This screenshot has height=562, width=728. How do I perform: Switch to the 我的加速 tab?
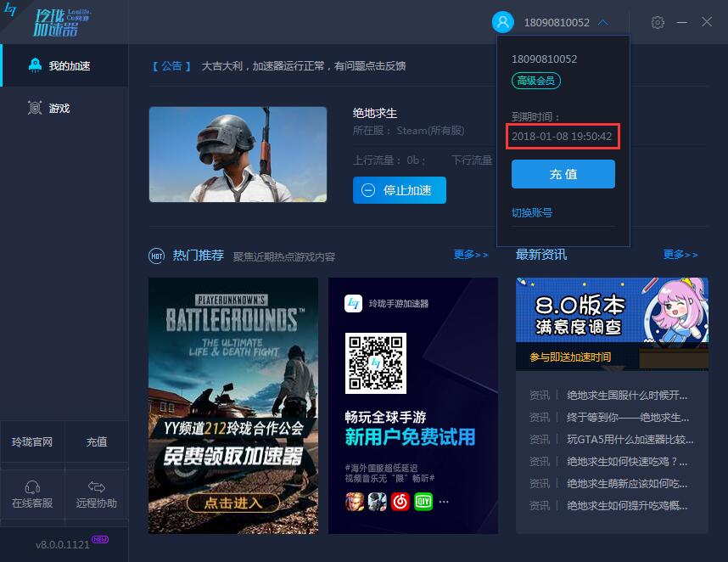(x=64, y=64)
